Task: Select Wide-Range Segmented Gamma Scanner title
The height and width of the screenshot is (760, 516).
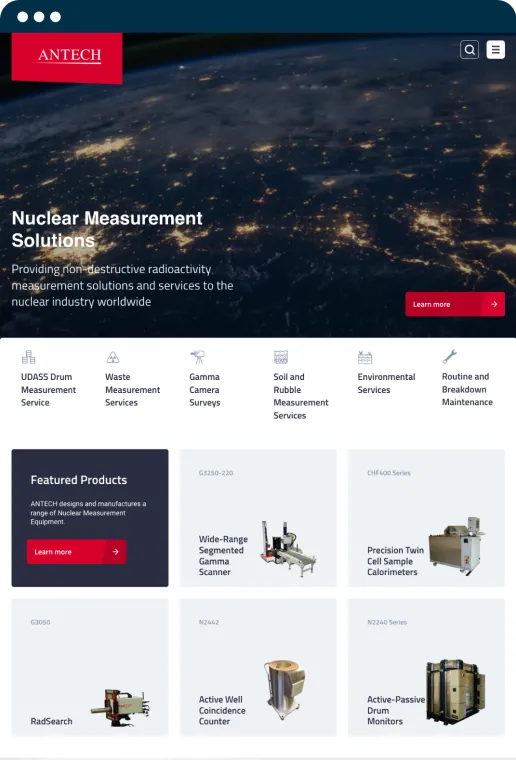Action: coord(223,555)
